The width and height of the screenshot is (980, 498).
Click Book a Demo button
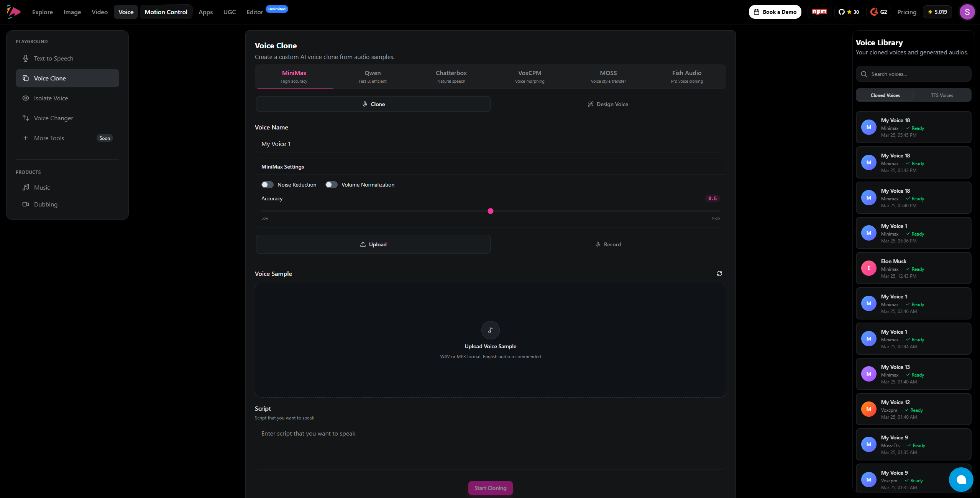coord(775,12)
